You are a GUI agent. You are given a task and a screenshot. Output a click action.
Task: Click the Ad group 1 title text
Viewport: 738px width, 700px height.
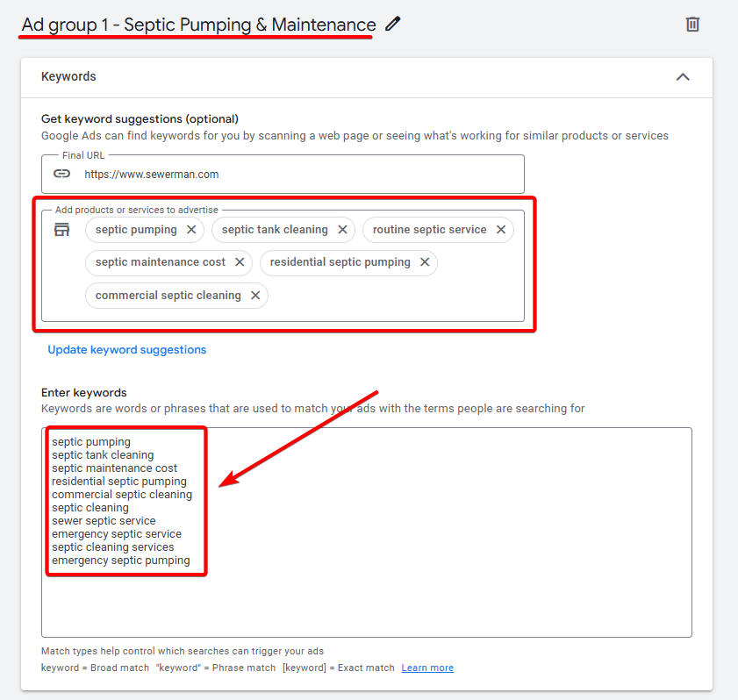coord(198,25)
